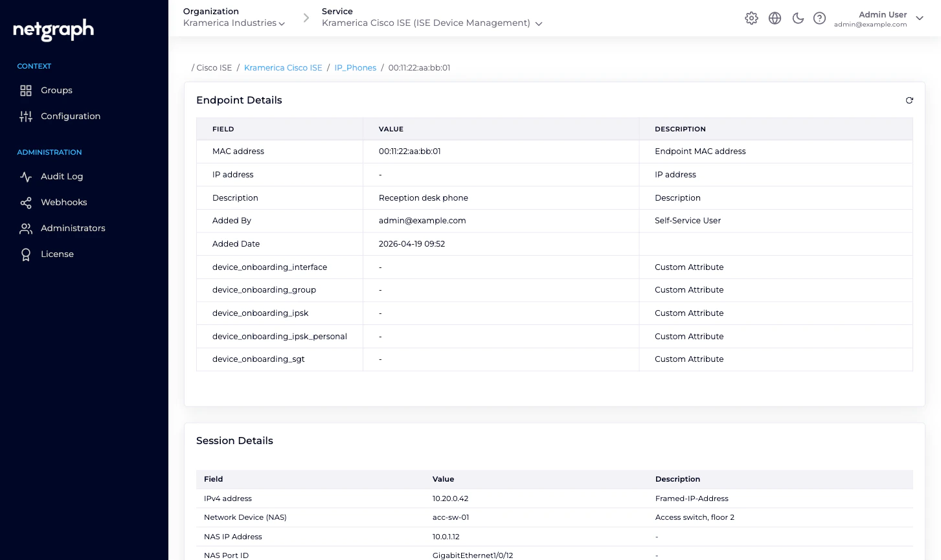Open the settings gear menu
The image size is (941, 560).
click(x=751, y=18)
